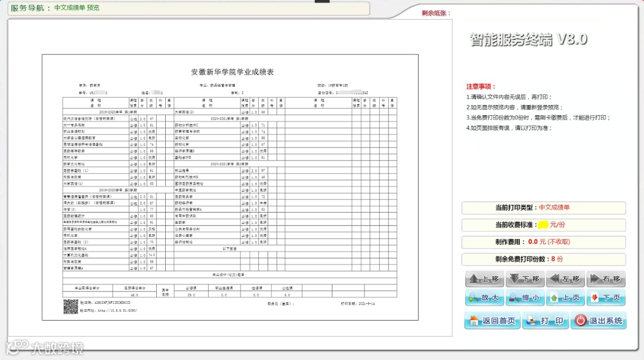Go to next page with 下页
644x360 pixels.
coord(606,297)
